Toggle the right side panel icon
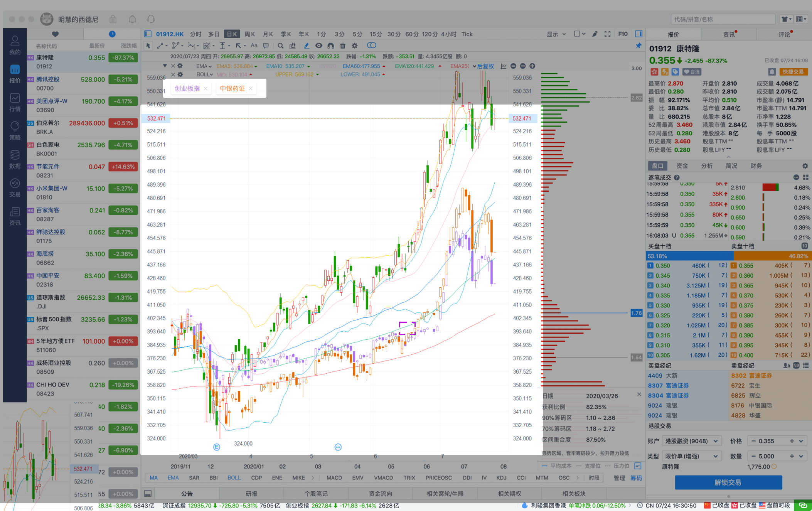The height and width of the screenshot is (511, 812). point(638,34)
